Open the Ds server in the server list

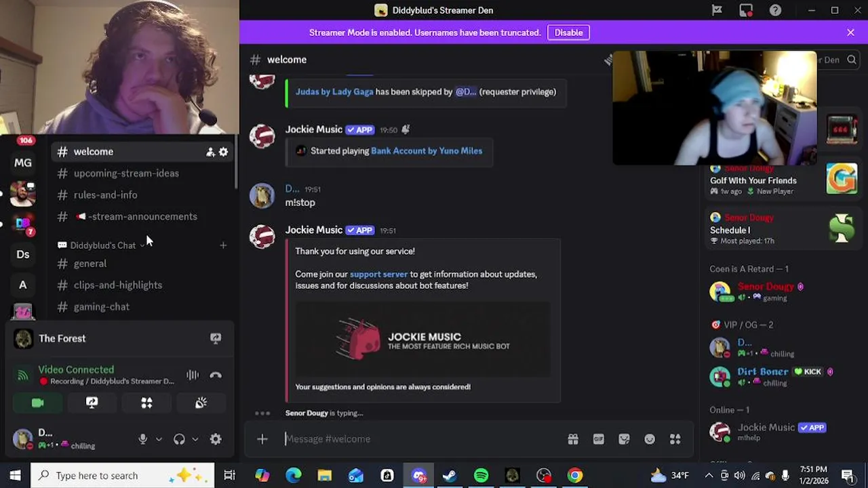click(x=23, y=254)
